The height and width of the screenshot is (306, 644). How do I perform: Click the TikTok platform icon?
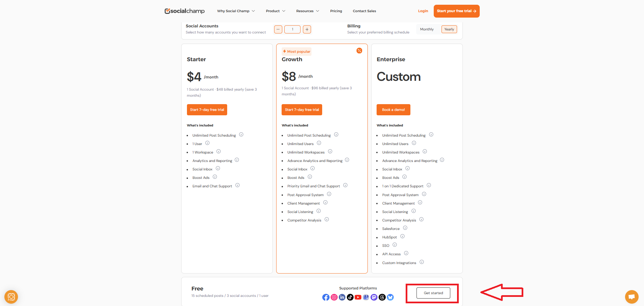(350, 297)
